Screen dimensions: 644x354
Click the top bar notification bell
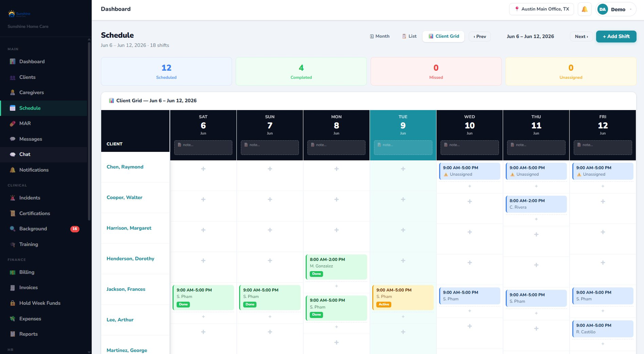(x=585, y=9)
